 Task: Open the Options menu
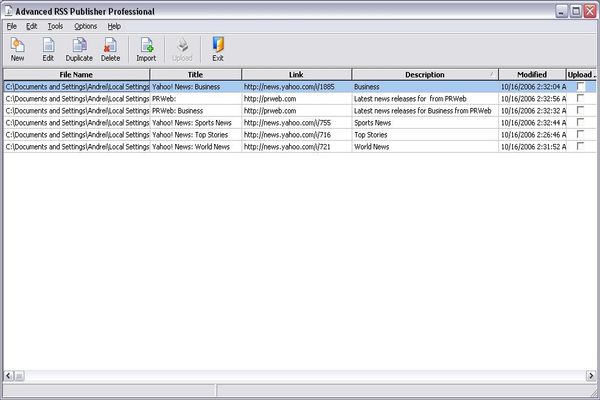[x=85, y=26]
